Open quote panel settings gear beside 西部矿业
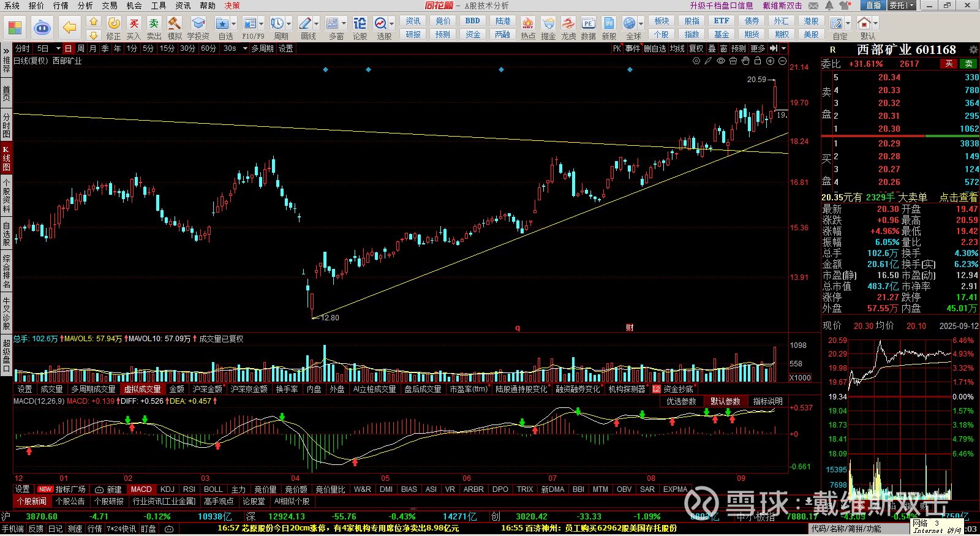This screenshot has height=536, width=980. 973,50
